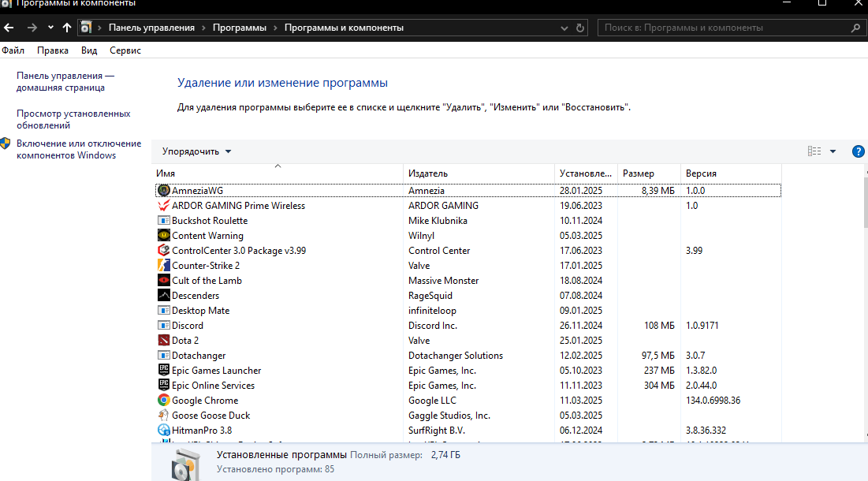Screen dimensions: 868x481
Task: Open the Правка menu
Action: [53, 50]
